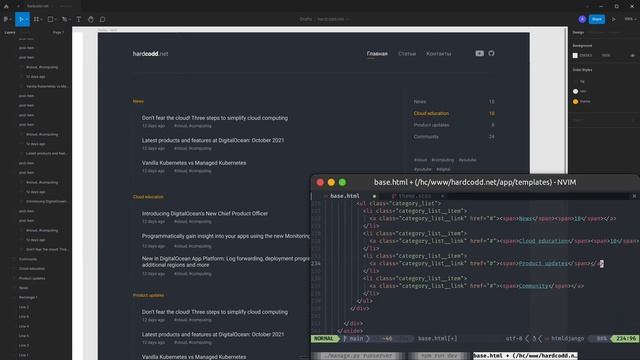Image resolution: width=640 pixels, height=360 pixels.
Task: Select the Rectangle shape tool
Action: (50, 19)
